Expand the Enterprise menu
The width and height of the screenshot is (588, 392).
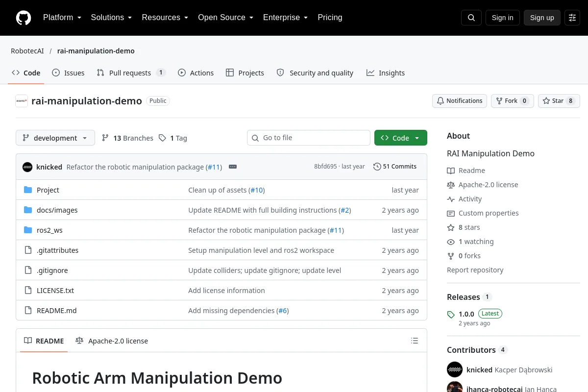[285, 18]
